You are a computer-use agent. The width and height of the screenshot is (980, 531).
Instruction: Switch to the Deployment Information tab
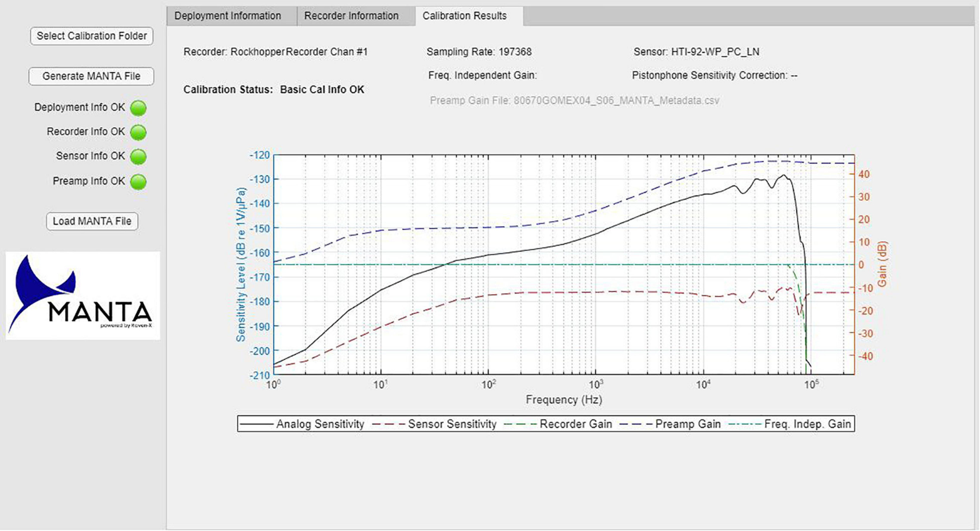point(228,16)
